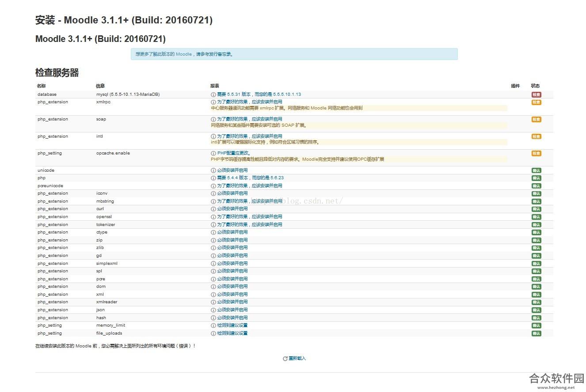Select the file_uploads info cell
Screen dimensions: 586x392
click(109, 333)
